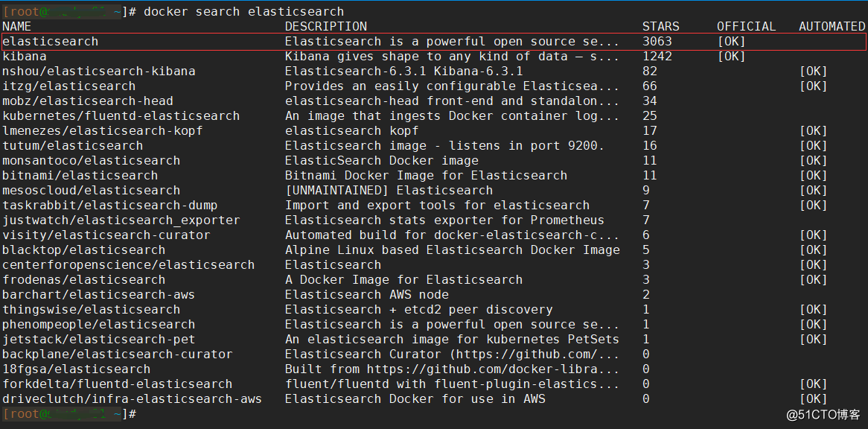The height and width of the screenshot is (429, 868).
Task: Click forkdelta/fluentd-elasticsearch image name
Action: tap(118, 384)
